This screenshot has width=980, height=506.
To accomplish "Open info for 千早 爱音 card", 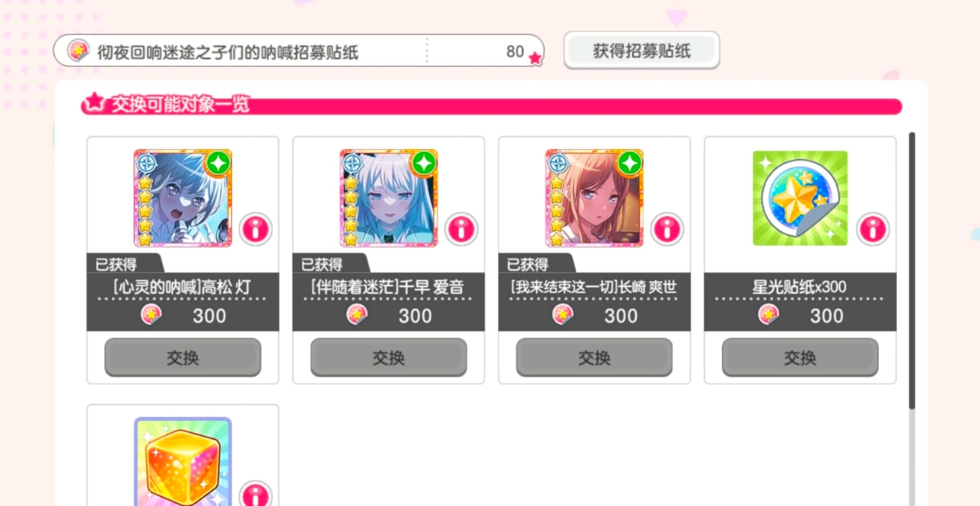I will [x=461, y=229].
